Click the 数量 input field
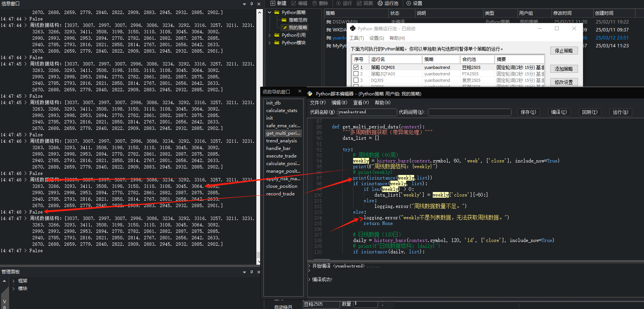The image size is (644, 309). pos(366,304)
